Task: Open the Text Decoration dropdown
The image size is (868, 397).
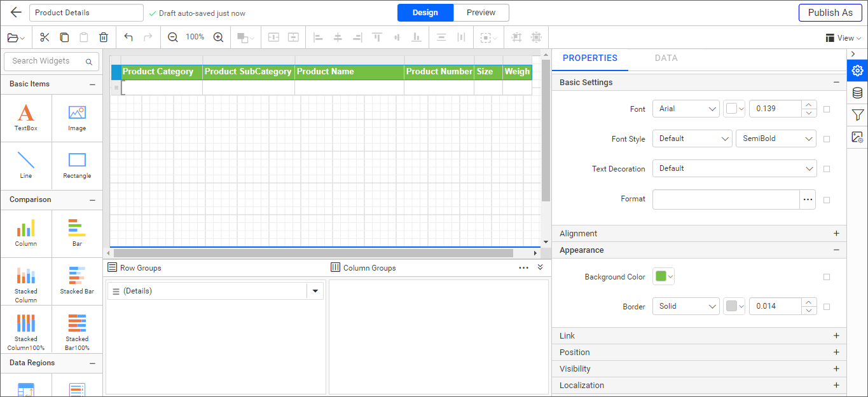Action: point(734,168)
